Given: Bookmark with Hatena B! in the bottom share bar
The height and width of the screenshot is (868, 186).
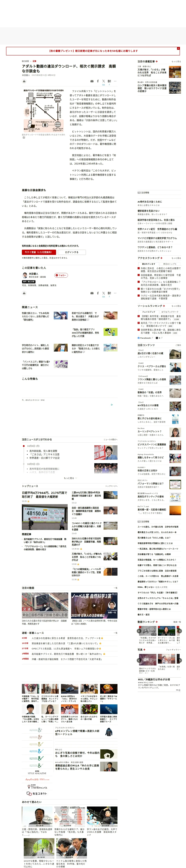Looking at the screenshot, I should tap(109, 293).
